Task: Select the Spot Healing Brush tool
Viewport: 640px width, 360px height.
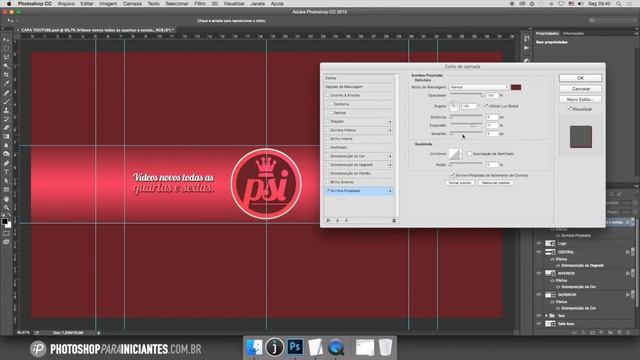Action: coord(6,93)
